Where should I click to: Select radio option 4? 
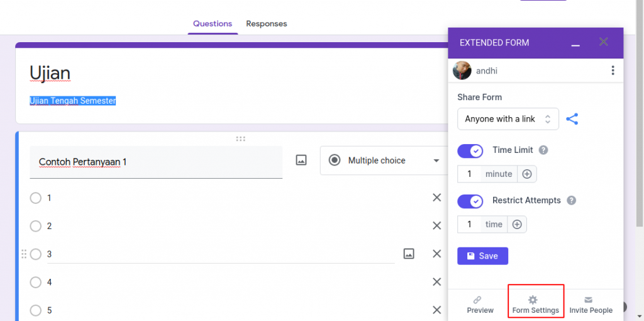36,283
